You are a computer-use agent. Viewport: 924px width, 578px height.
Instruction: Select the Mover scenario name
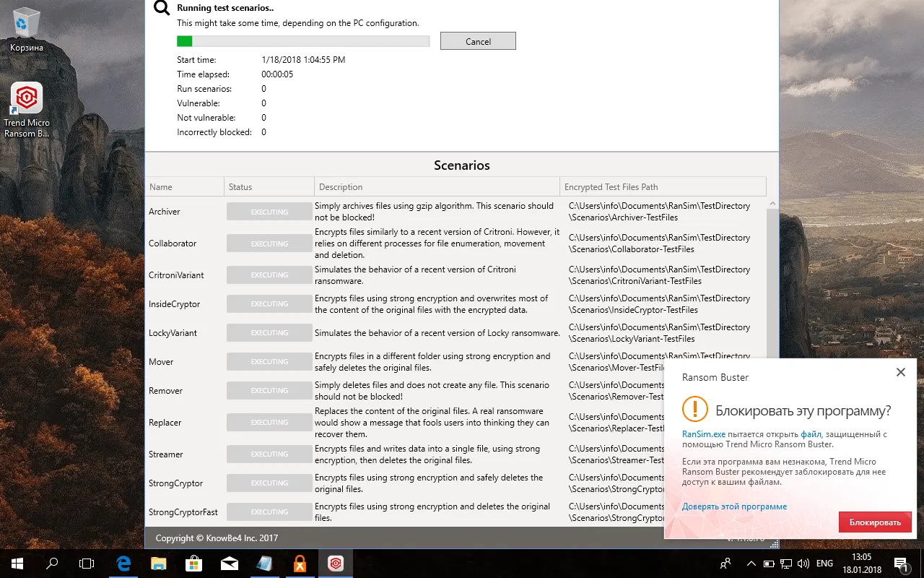pyautogui.click(x=161, y=362)
